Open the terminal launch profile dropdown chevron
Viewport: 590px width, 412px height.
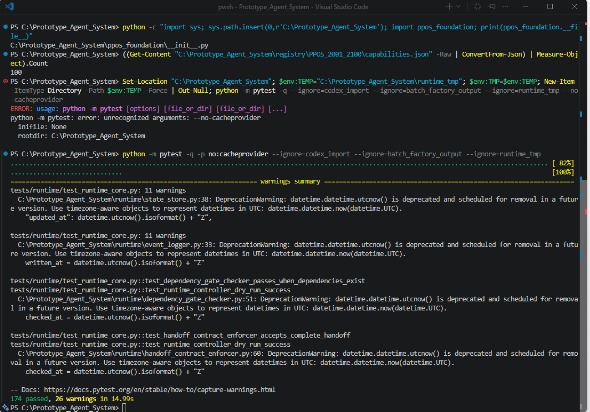click(x=458, y=6)
